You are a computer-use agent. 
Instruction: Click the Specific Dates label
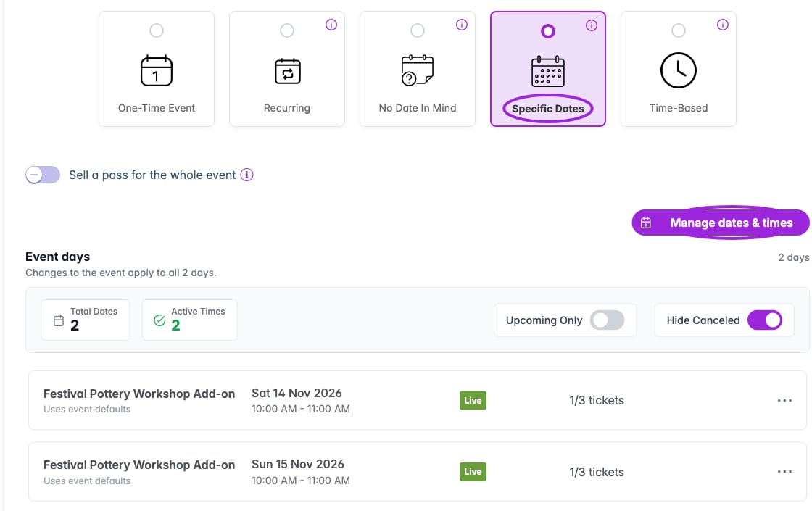pyautogui.click(x=548, y=109)
